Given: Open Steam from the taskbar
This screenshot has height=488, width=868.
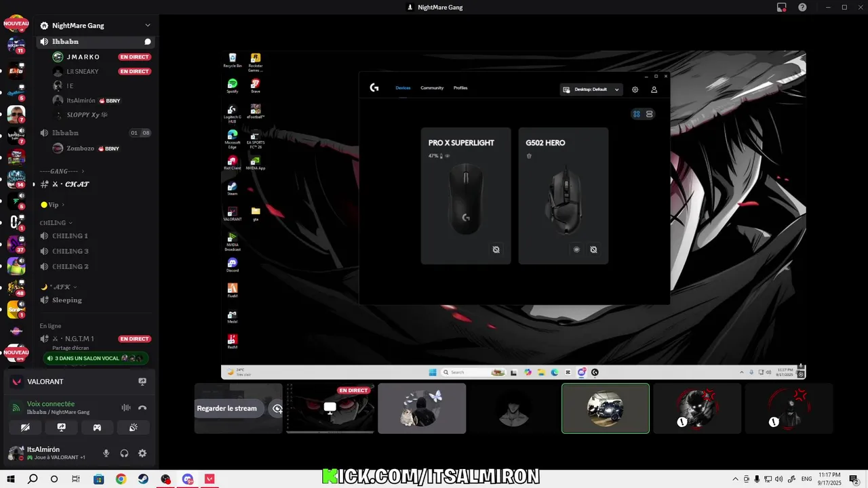Looking at the screenshot, I should [143, 479].
